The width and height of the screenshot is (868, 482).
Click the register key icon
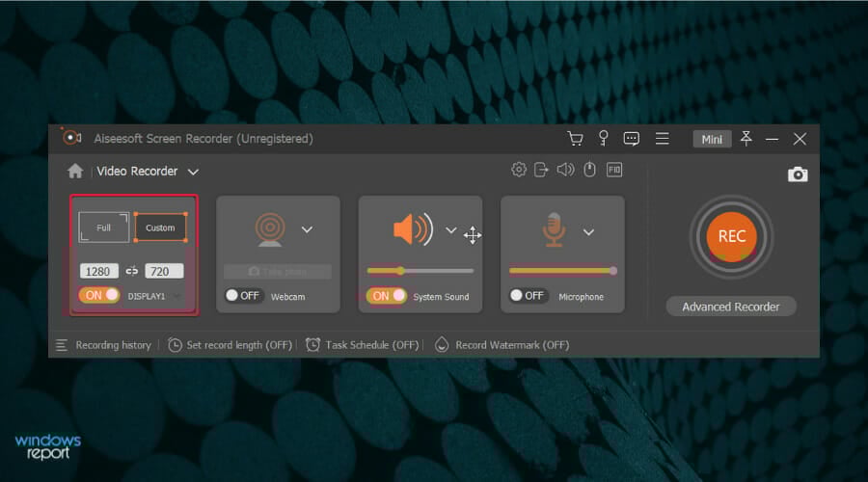pos(604,138)
